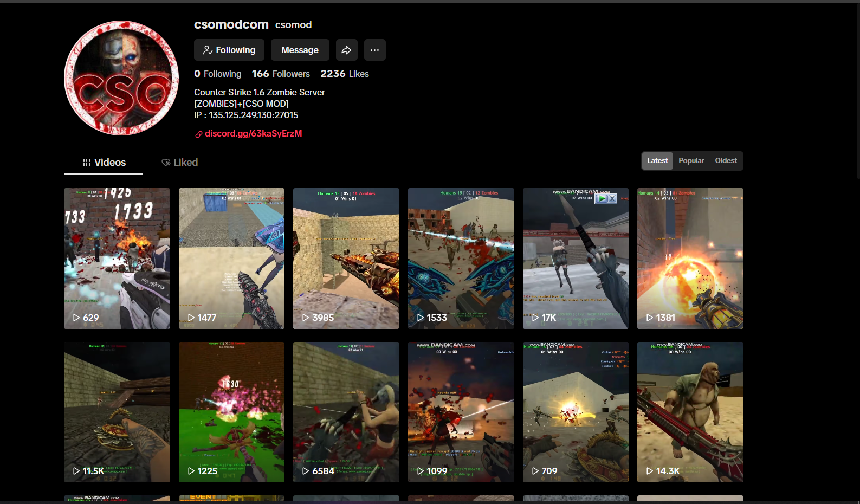Click the Message button

click(x=300, y=50)
